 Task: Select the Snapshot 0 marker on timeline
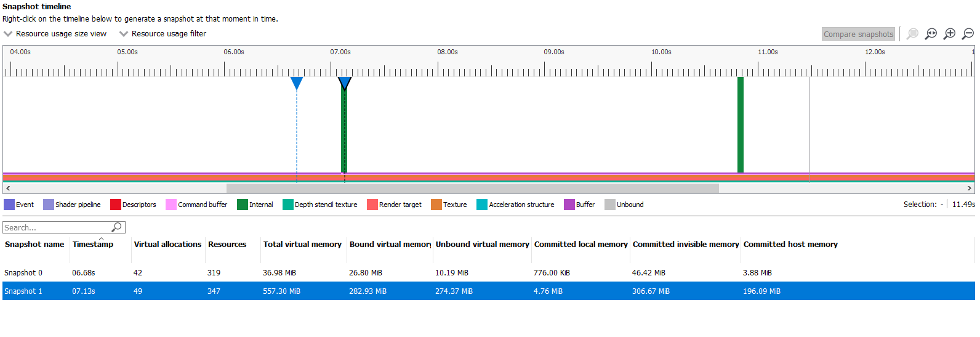click(x=297, y=83)
